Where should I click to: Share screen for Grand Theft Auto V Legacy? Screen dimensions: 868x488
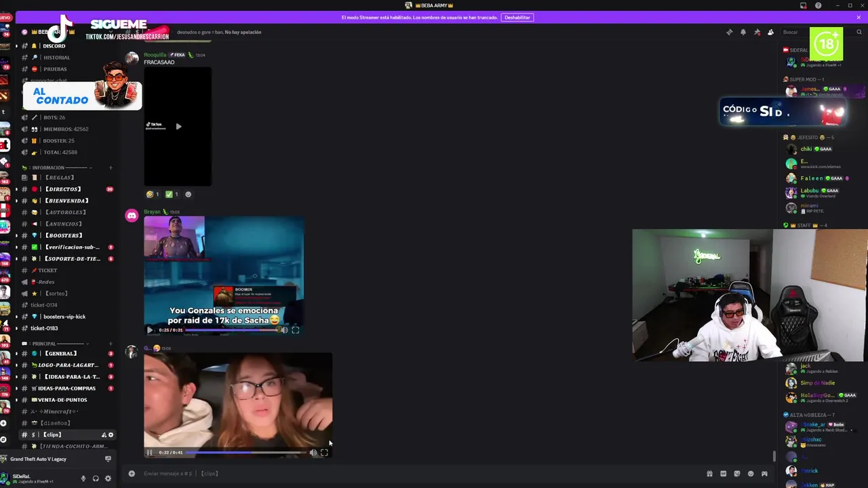point(108,459)
